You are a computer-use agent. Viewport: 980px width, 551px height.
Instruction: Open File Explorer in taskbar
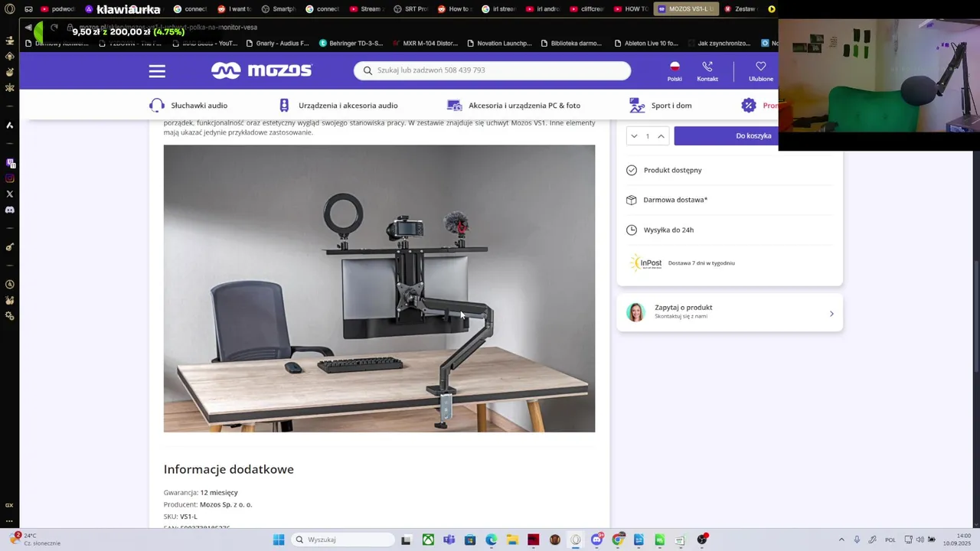tap(512, 540)
